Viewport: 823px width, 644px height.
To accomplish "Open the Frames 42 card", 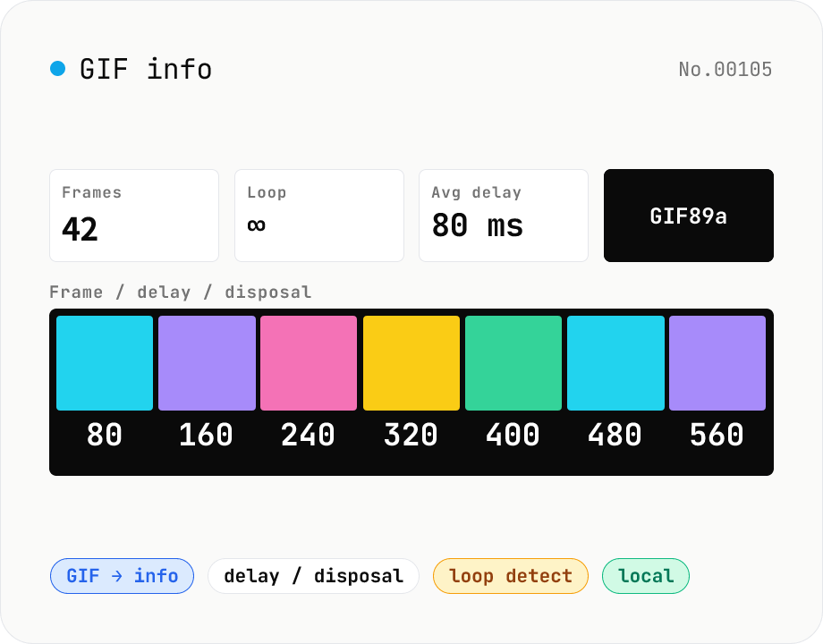I will coord(134,216).
